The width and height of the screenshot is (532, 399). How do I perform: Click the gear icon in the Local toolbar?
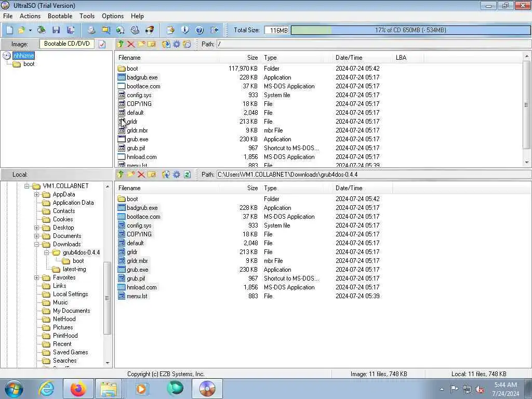coord(177,175)
